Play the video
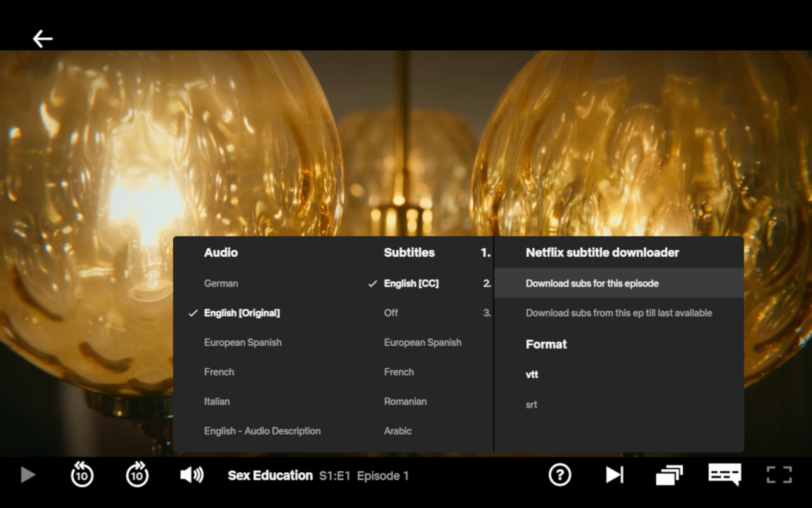 coord(27,475)
